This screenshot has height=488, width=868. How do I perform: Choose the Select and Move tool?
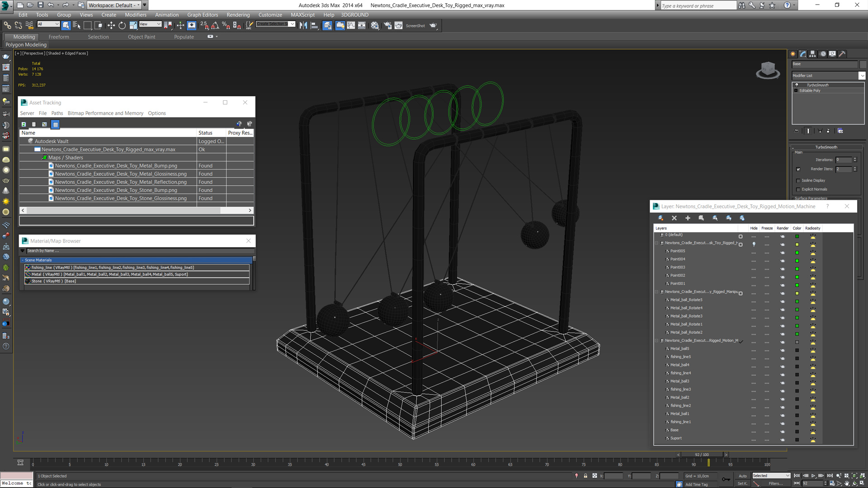pos(111,25)
